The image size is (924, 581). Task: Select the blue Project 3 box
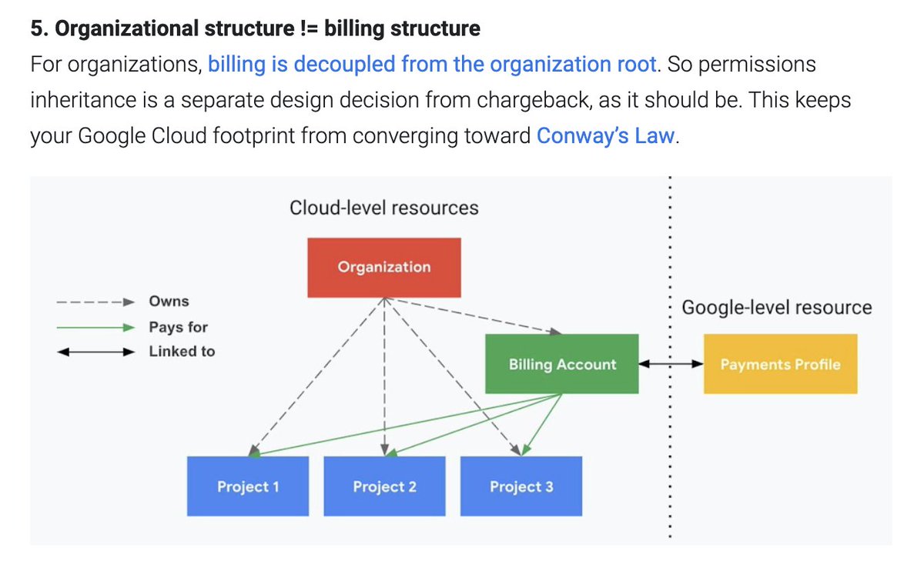(521, 486)
